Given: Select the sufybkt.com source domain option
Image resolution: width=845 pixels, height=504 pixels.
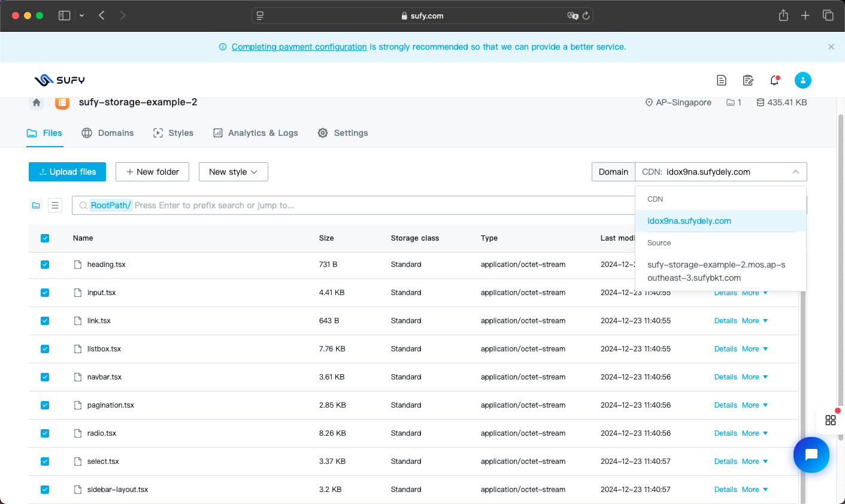Looking at the screenshot, I should (720, 271).
